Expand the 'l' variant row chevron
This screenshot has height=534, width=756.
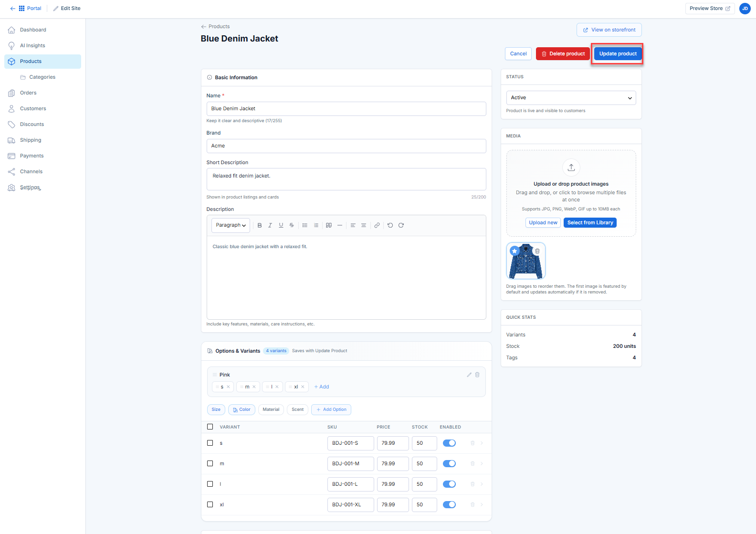[x=482, y=484]
